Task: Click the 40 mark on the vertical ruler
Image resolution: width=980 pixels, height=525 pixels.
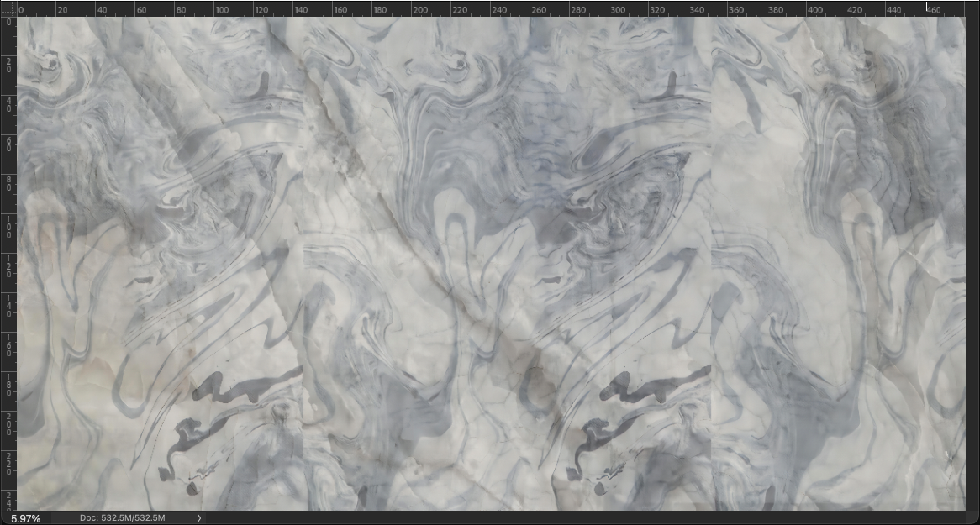Action: (x=8, y=104)
